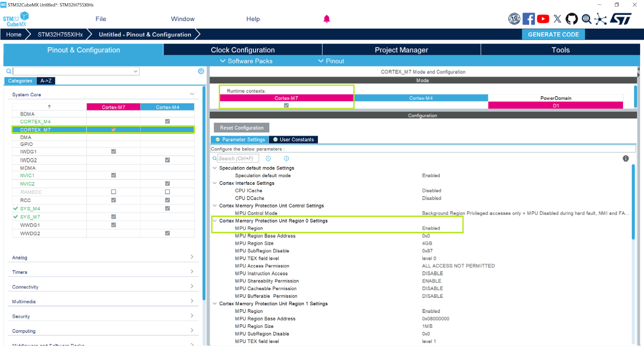The width and height of the screenshot is (644, 362).
Task: Open the Window menu
Action: [x=182, y=19]
